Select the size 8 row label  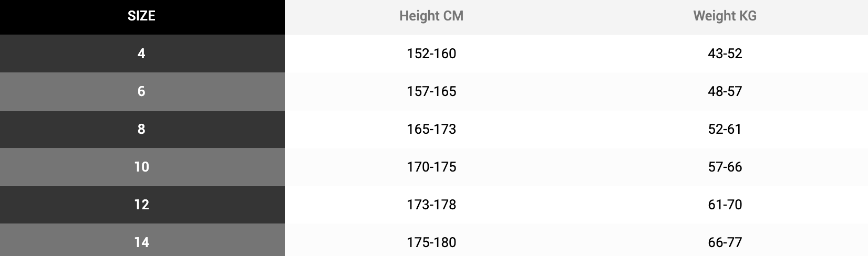point(141,129)
